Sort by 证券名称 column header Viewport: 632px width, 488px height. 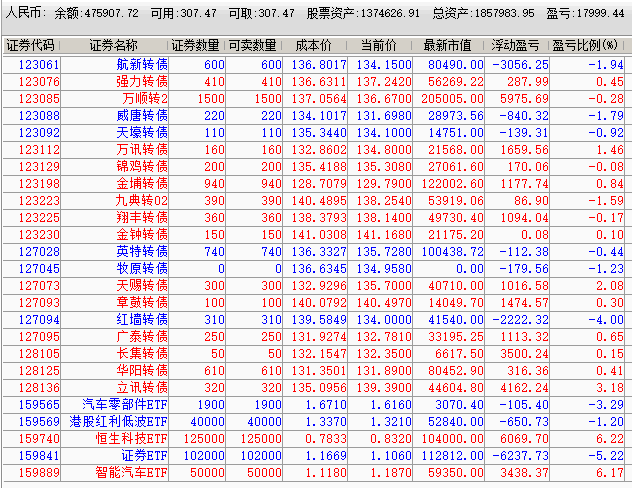click(x=114, y=45)
